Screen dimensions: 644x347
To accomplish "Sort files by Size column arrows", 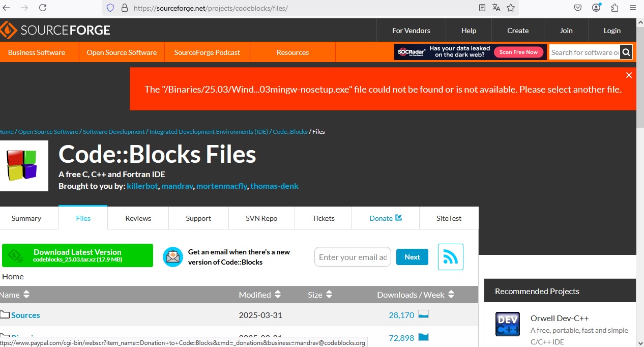I will click(329, 295).
